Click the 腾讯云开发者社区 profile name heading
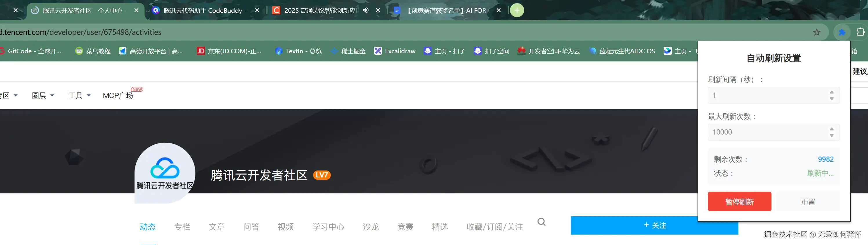The height and width of the screenshot is (245, 868). coord(259,175)
